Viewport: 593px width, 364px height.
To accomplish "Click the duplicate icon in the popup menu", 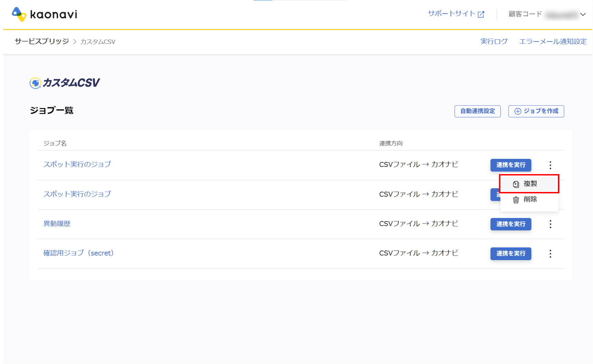I will [516, 184].
